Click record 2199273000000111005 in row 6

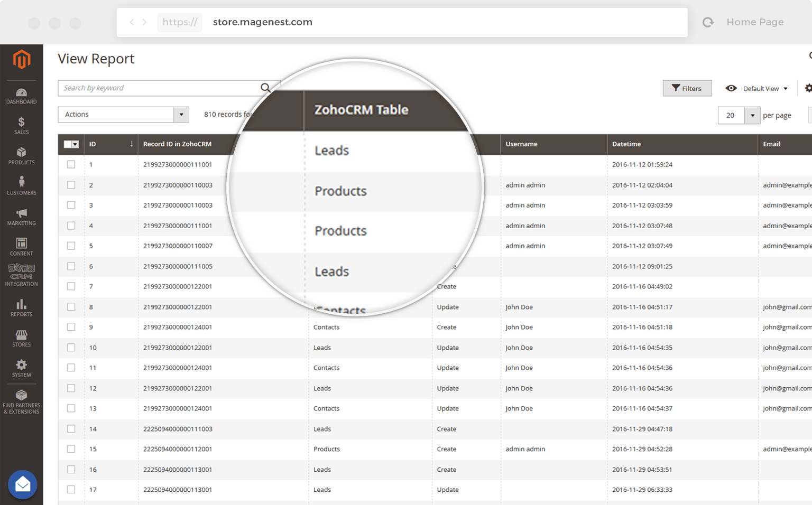tap(178, 266)
